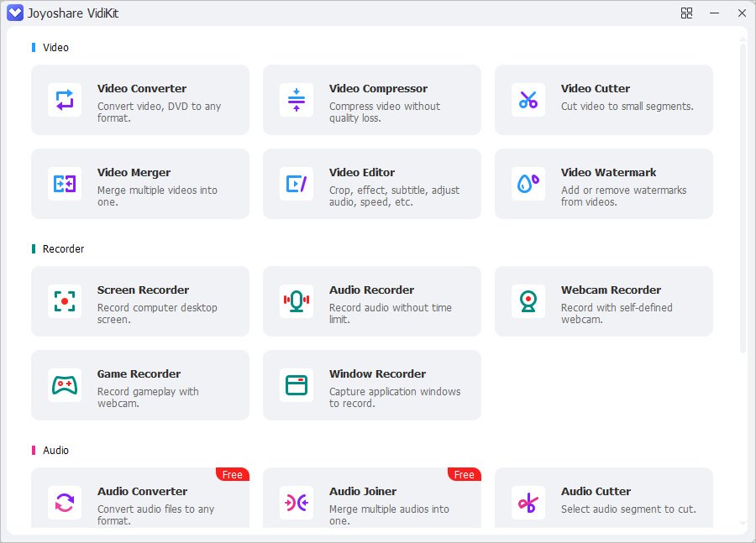Select the Audio Joiner icon
The width and height of the screenshot is (756, 543).
tap(297, 503)
